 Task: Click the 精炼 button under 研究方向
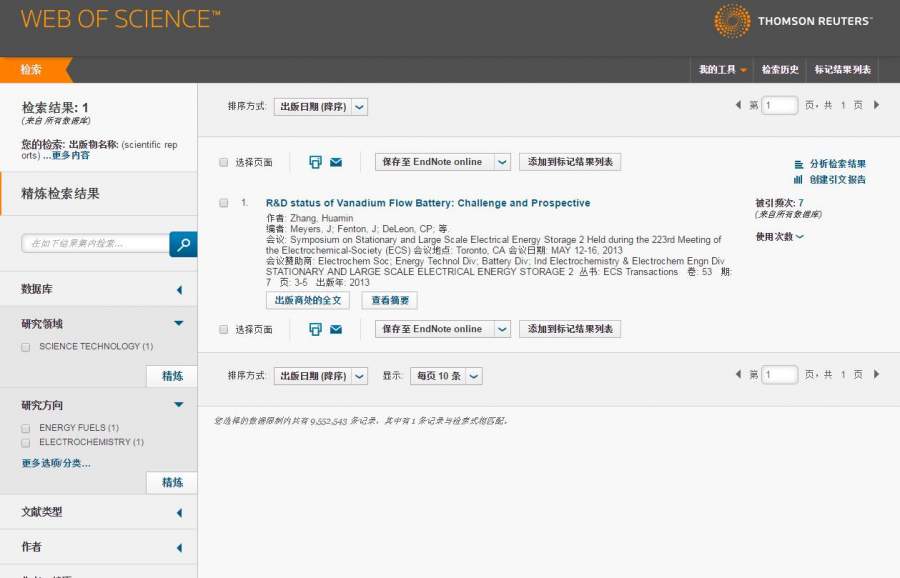(172, 482)
